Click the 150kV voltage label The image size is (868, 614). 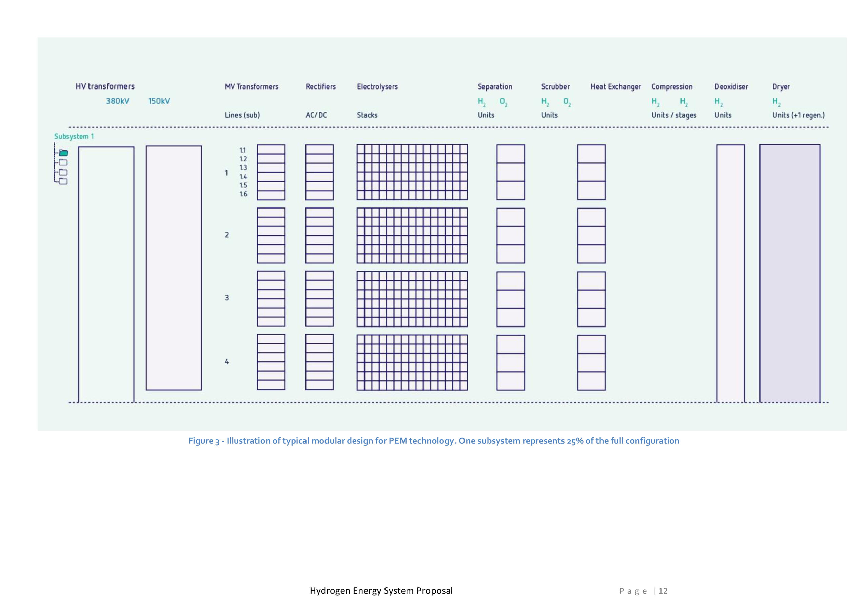coord(159,101)
